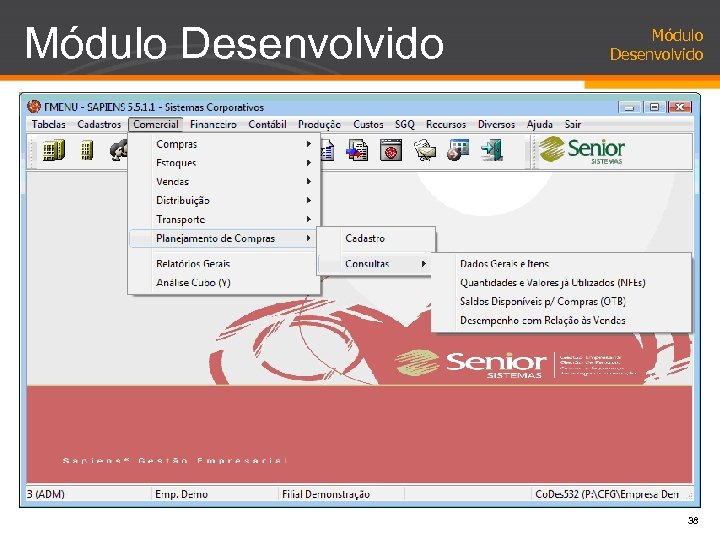The height and width of the screenshot is (540, 720).
Task: Click the partially hidden users icon in toolbar
Action: click(x=118, y=150)
